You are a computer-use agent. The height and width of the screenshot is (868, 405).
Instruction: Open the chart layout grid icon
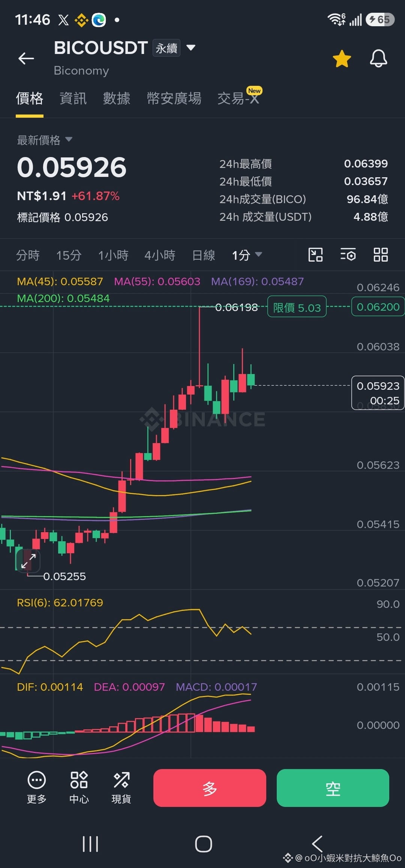[x=381, y=255]
